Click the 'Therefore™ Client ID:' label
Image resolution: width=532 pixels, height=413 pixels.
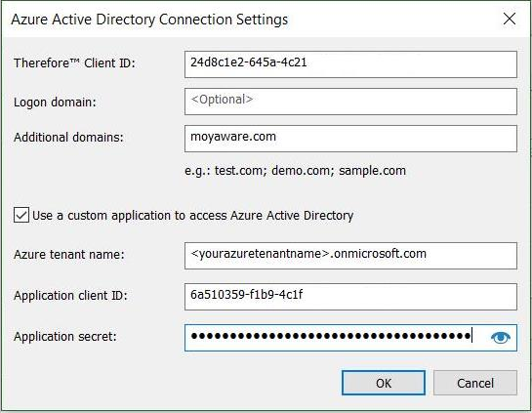click(74, 63)
